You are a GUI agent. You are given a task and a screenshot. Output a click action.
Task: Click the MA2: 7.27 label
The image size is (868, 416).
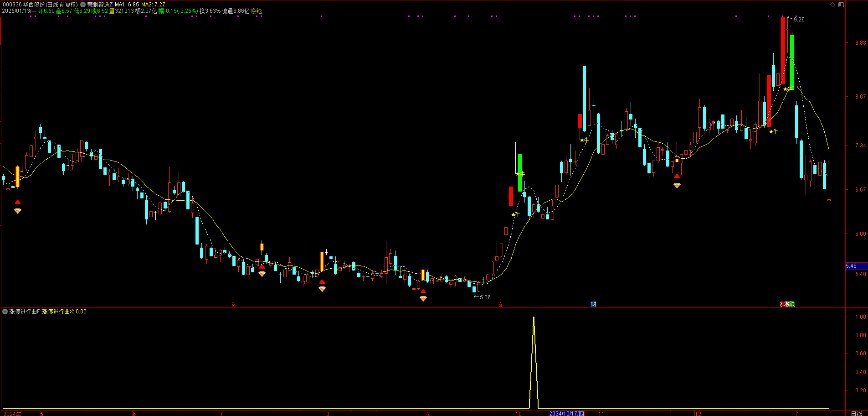pyautogui.click(x=153, y=5)
